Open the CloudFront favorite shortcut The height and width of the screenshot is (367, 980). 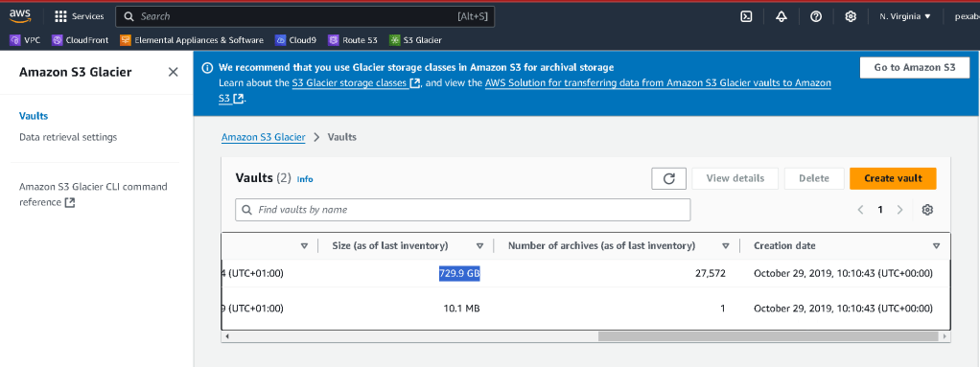[x=80, y=40]
